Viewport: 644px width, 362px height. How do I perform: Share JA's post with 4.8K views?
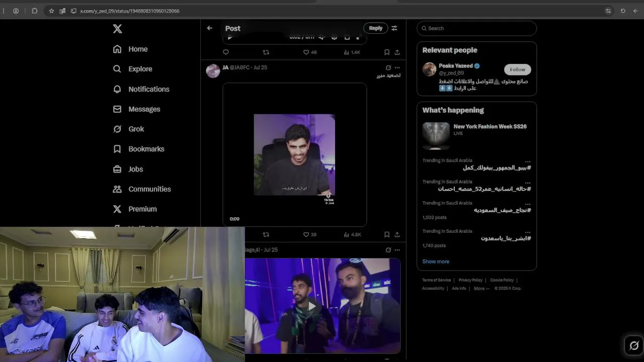397,234
